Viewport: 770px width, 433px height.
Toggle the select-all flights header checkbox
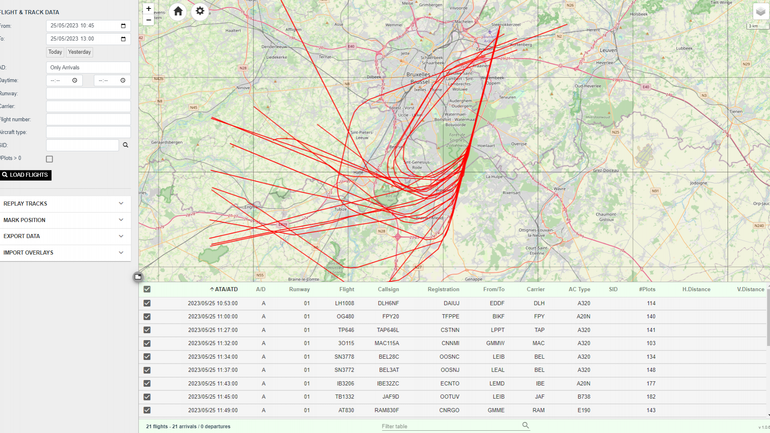(147, 290)
